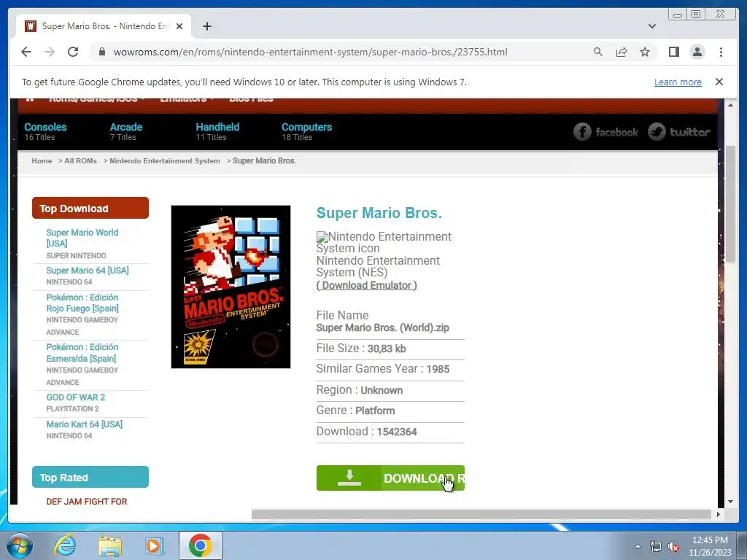The image size is (747, 560).
Task: Click the horizontal scrollbar thumb
Action: pyautogui.click(x=481, y=514)
